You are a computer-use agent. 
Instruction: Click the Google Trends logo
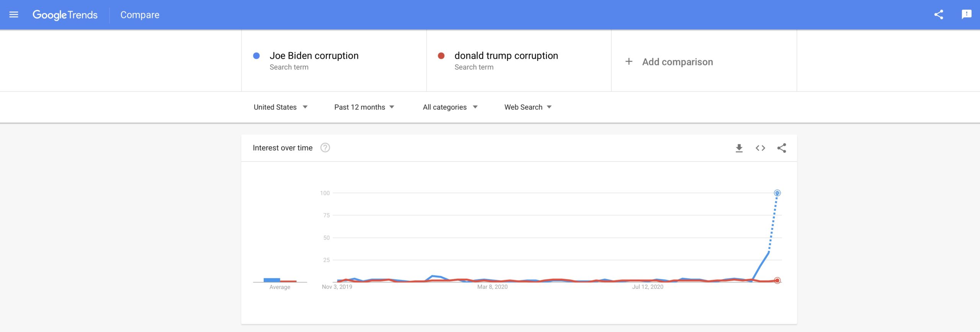[x=65, y=15]
